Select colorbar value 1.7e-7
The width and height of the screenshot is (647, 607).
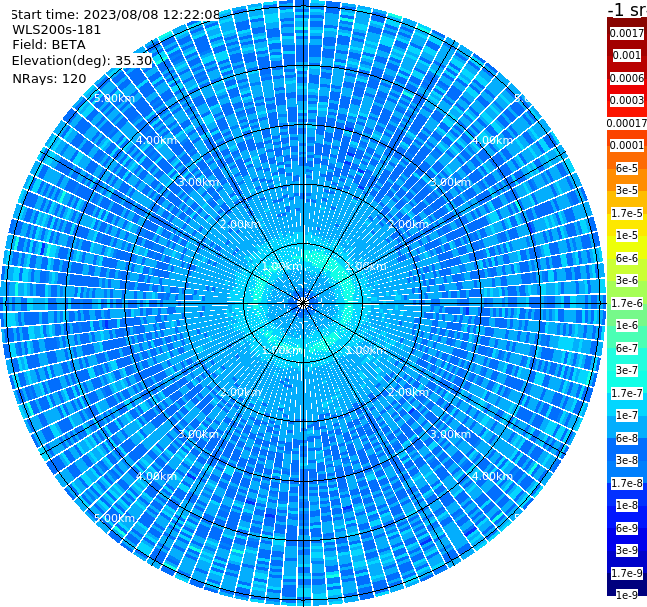627,393
